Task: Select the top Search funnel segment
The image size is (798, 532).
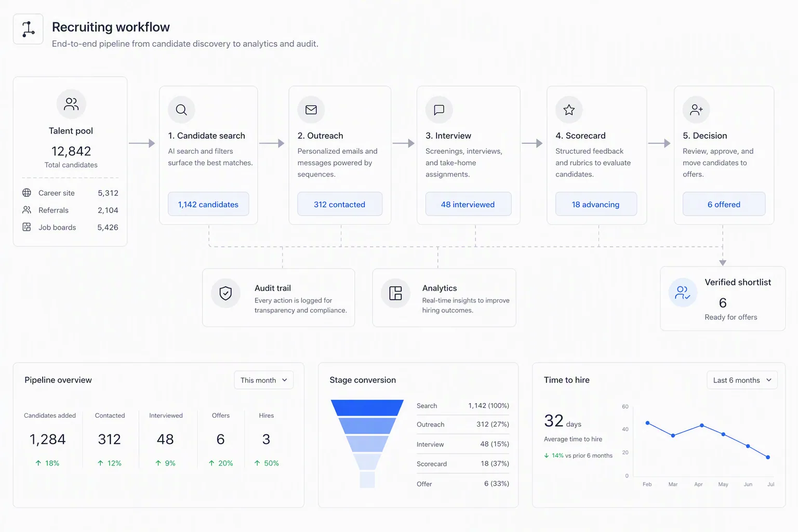Action: 367,408
